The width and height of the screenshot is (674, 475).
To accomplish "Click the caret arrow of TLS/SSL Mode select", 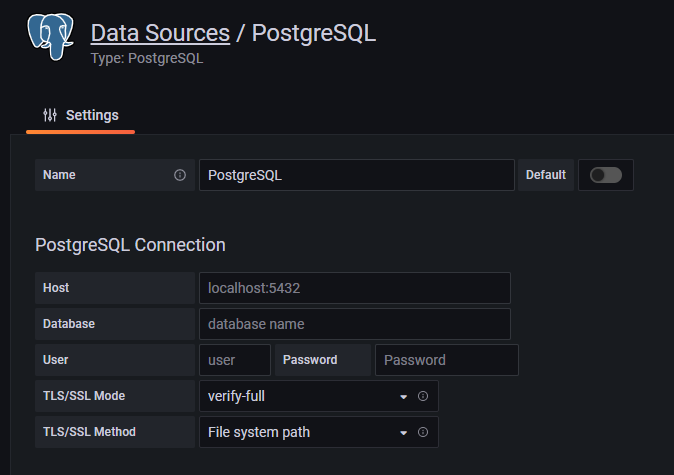I will [403, 397].
